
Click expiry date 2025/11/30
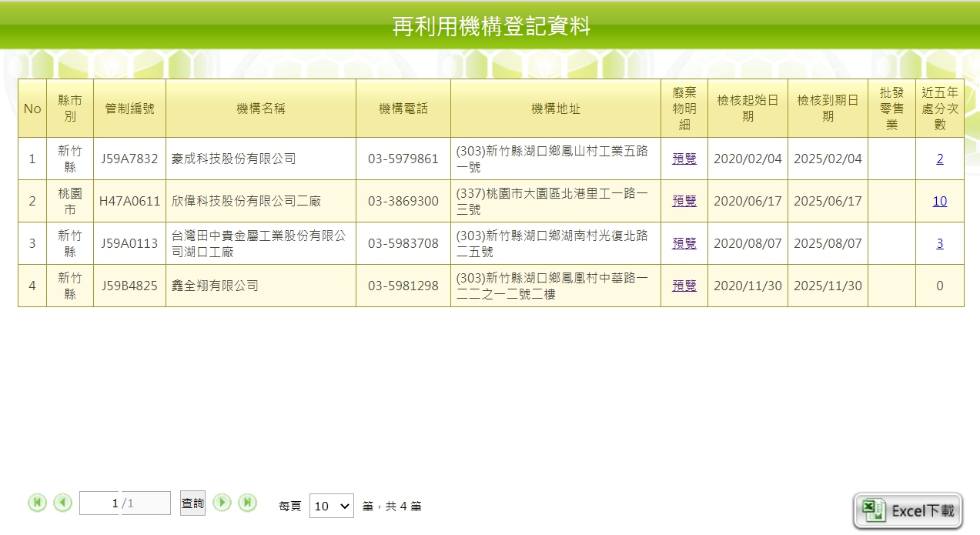pyautogui.click(x=828, y=286)
